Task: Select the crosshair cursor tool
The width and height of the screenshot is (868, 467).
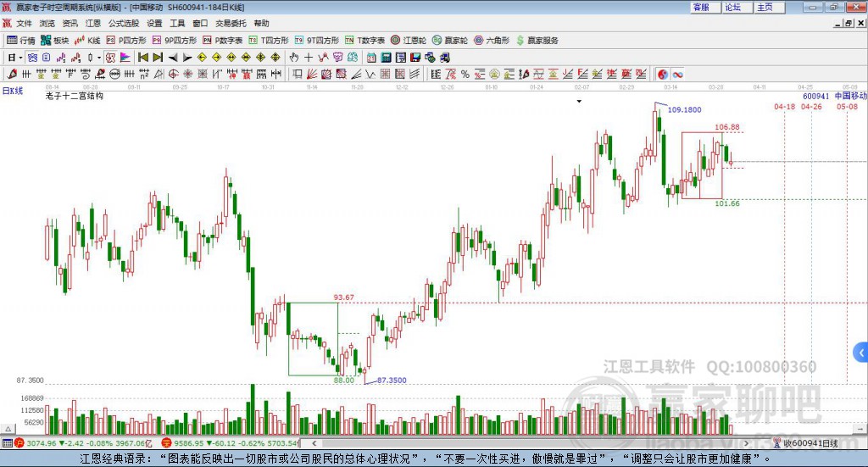Action: pyautogui.click(x=309, y=58)
